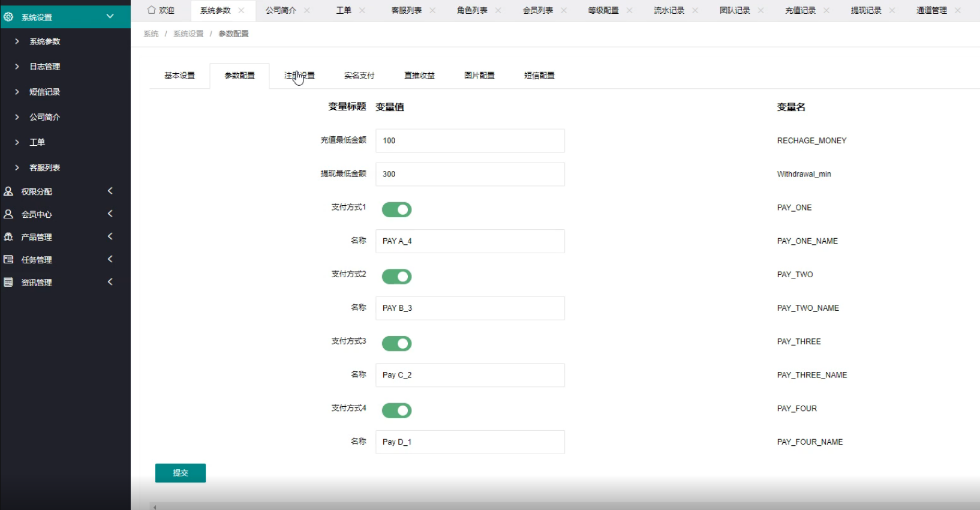Click the horizontal scrollbar left arrow
Image resolution: width=980 pixels, height=510 pixels.
[x=155, y=507]
